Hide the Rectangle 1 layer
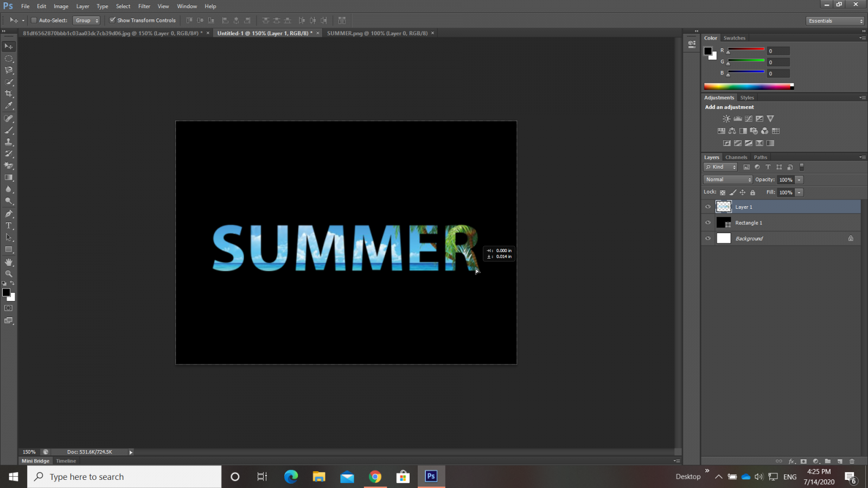The width and height of the screenshot is (868, 488). [x=708, y=223]
